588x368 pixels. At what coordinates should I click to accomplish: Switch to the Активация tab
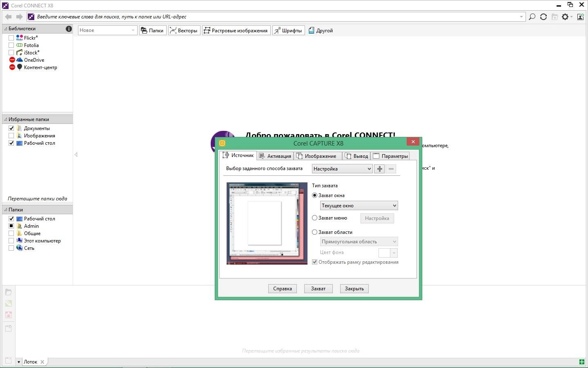click(x=275, y=156)
